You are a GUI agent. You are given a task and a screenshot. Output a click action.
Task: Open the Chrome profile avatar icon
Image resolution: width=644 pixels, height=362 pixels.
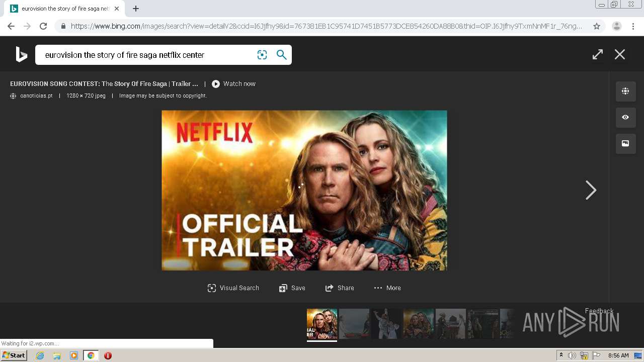(617, 26)
